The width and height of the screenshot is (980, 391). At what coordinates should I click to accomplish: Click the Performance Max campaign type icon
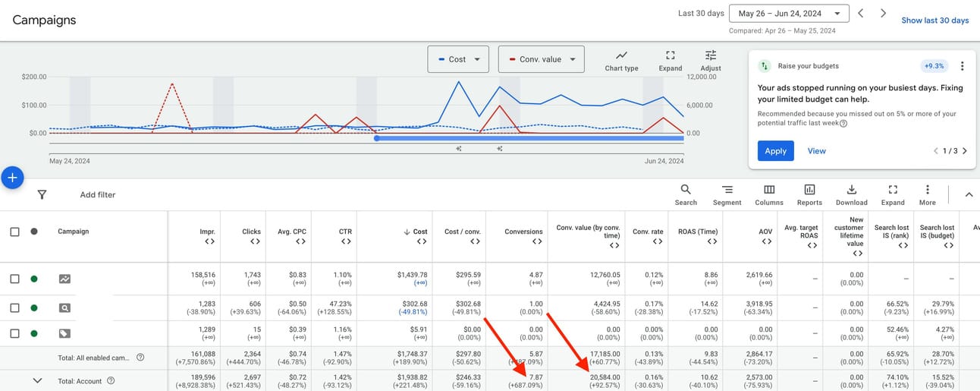click(64, 279)
